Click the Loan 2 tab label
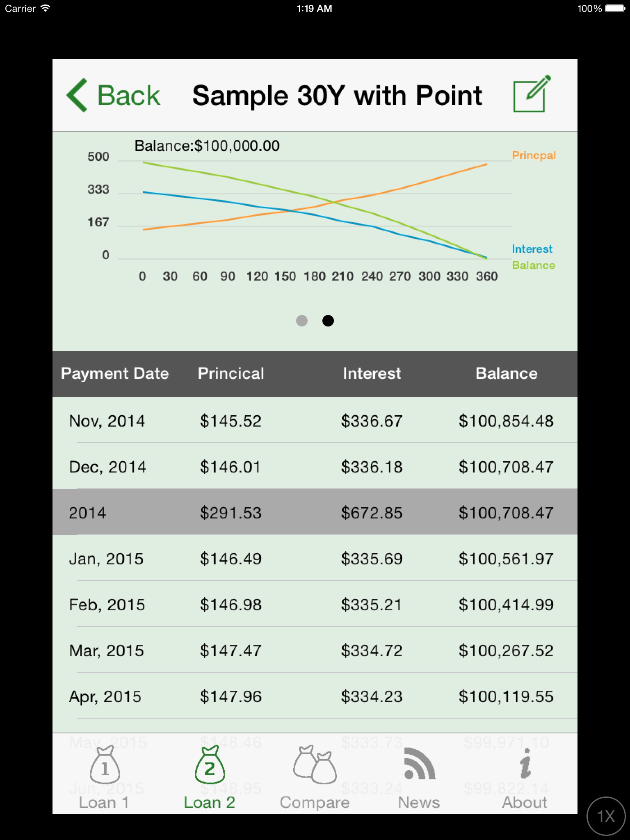 [x=210, y=802]
